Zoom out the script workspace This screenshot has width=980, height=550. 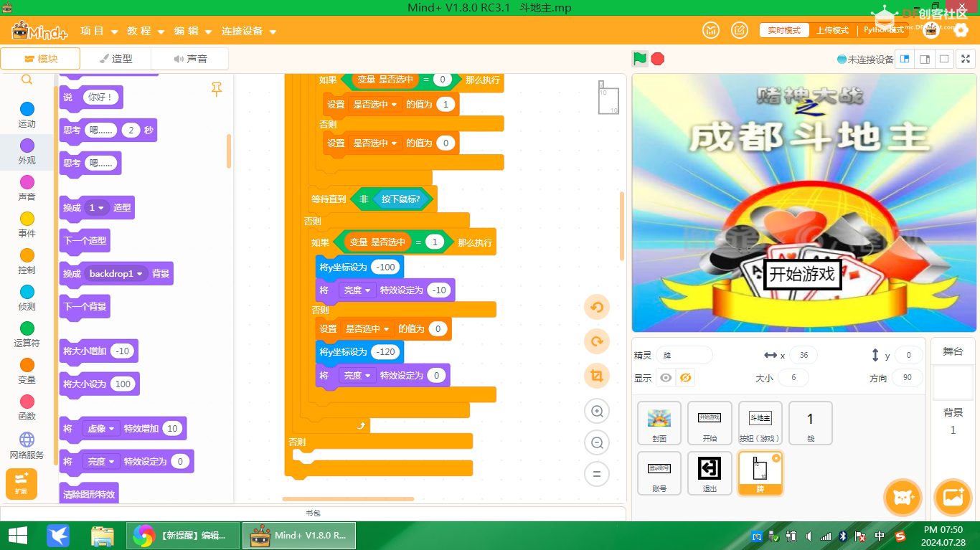click(x=596, y=442)
